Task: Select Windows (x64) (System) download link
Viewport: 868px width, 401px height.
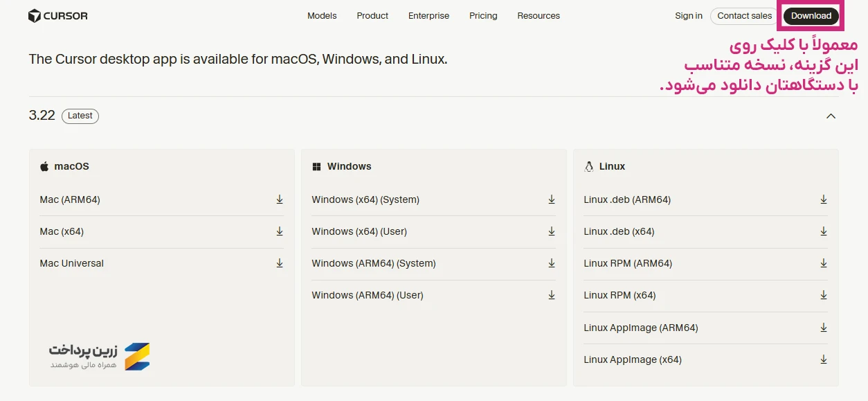Action: 365,199
